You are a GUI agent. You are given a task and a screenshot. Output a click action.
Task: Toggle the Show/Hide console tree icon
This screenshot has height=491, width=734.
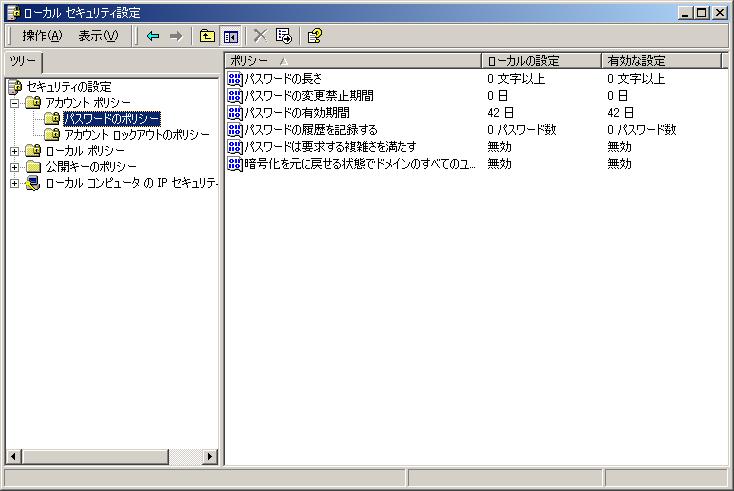coord(231,36)
